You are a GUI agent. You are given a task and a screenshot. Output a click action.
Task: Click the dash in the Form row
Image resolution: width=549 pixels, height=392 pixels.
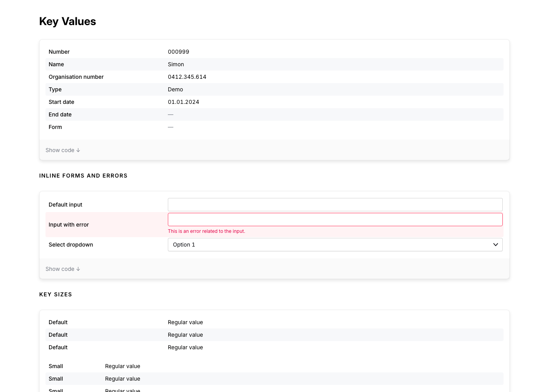coord(171,127)
